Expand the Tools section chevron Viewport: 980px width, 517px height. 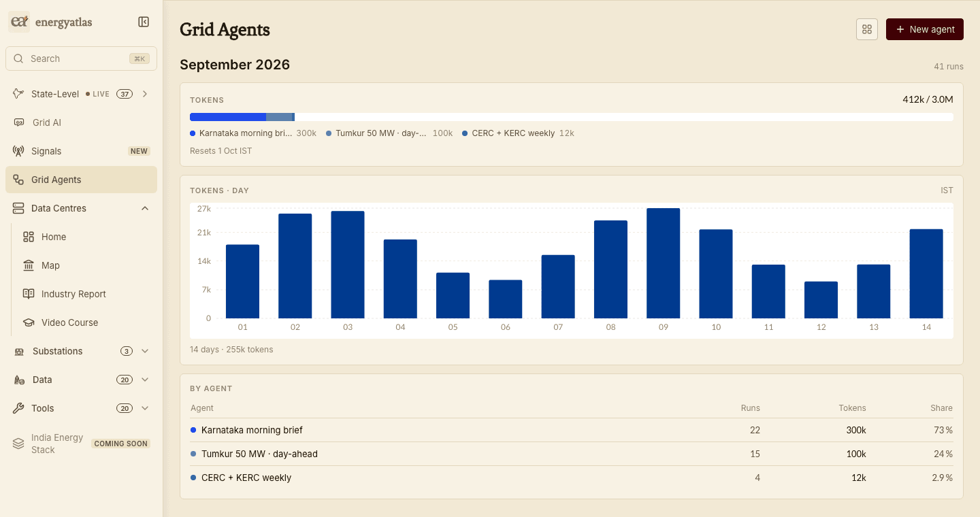(x=145, y=408)
